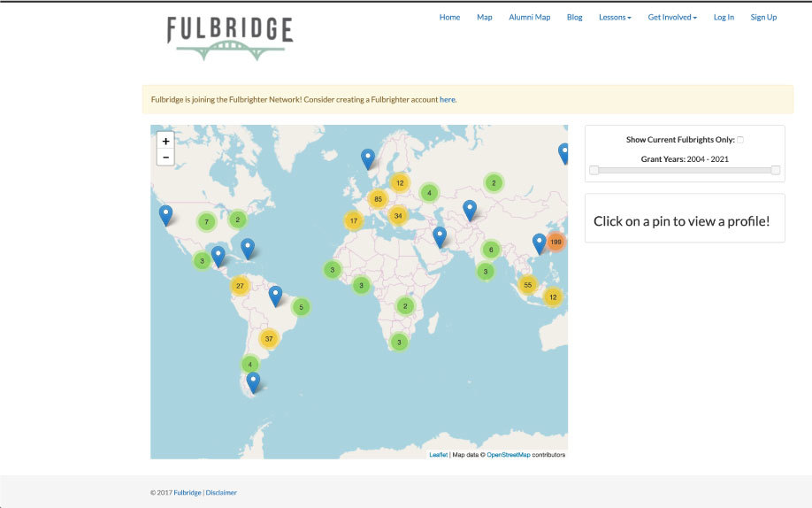The height and width of the screenshot is (508, 812).
Task: Expand the 2 cluster over Kazakhstan and Siberia
Action: point(494,183)
